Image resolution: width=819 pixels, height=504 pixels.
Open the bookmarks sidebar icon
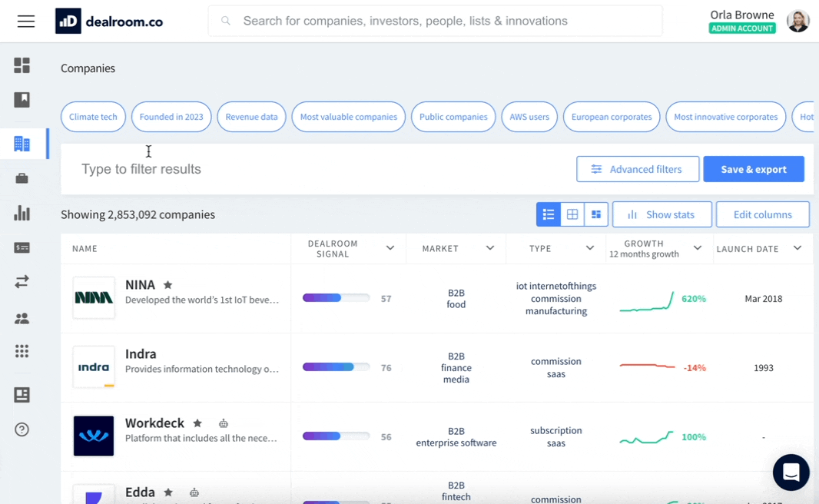[22, 100]
